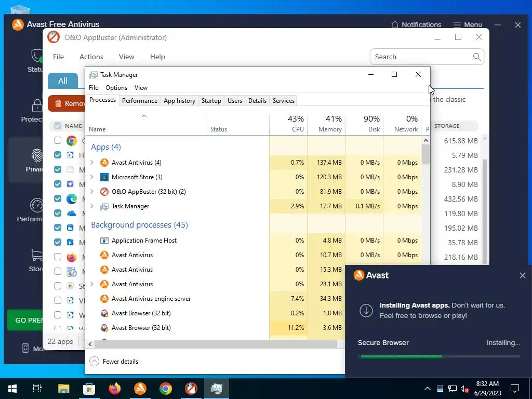Viewport: 532px width, 399px height.
Task: Switch to the Performance tab
Action: (140, 101)
